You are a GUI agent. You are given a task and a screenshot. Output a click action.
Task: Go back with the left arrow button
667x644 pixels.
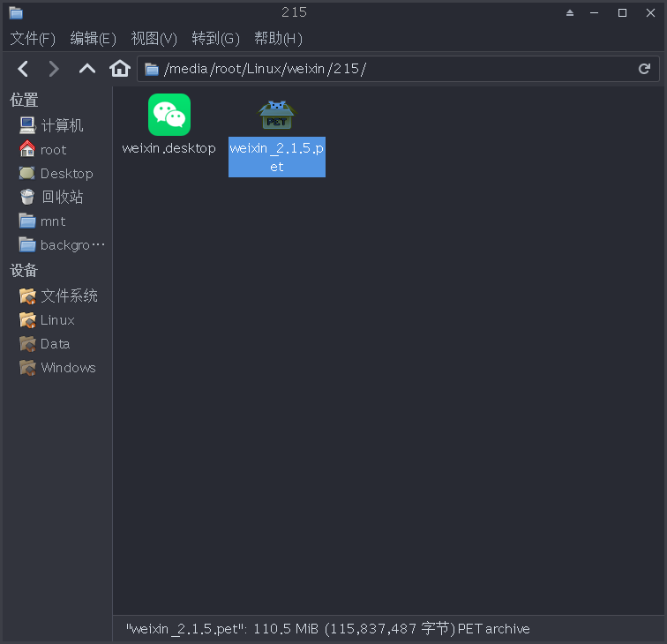pos(23,69)
